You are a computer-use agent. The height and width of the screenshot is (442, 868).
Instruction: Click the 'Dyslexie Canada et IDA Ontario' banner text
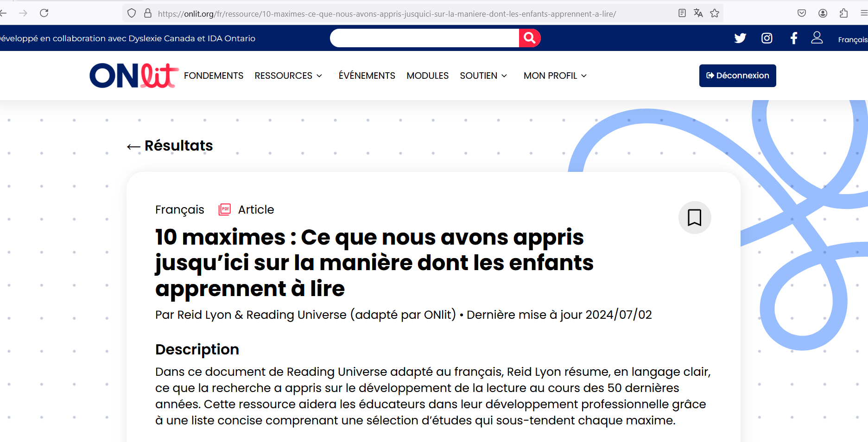click(x=192, y=38)
